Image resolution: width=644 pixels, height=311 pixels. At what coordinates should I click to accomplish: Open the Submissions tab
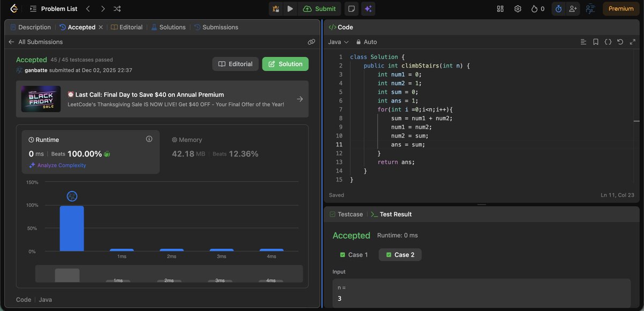[216, 27]
